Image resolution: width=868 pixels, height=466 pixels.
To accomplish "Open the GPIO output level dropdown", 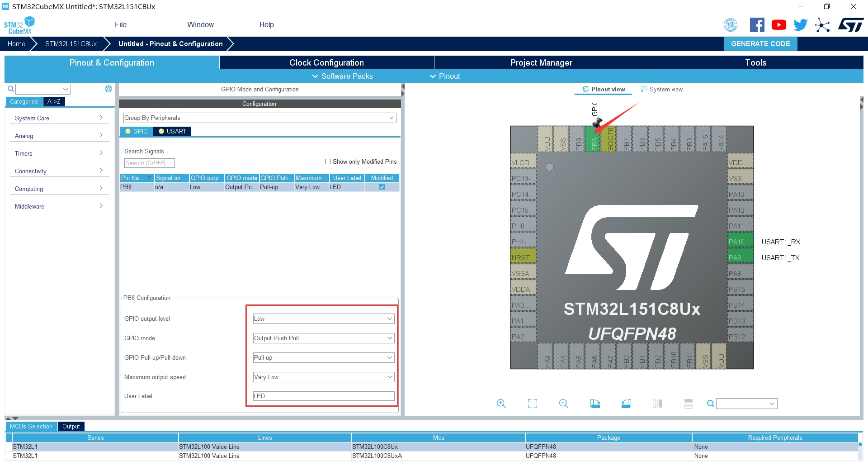I will [324, 319].
